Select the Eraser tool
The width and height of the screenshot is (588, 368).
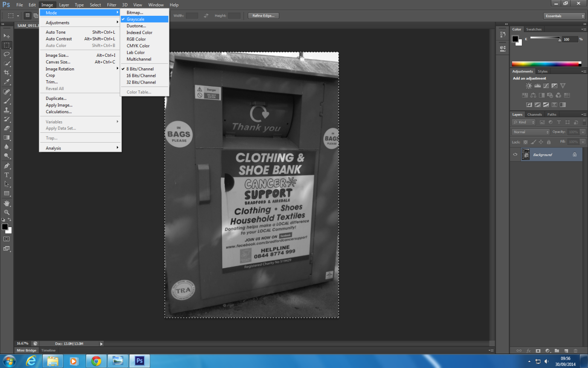7,128
